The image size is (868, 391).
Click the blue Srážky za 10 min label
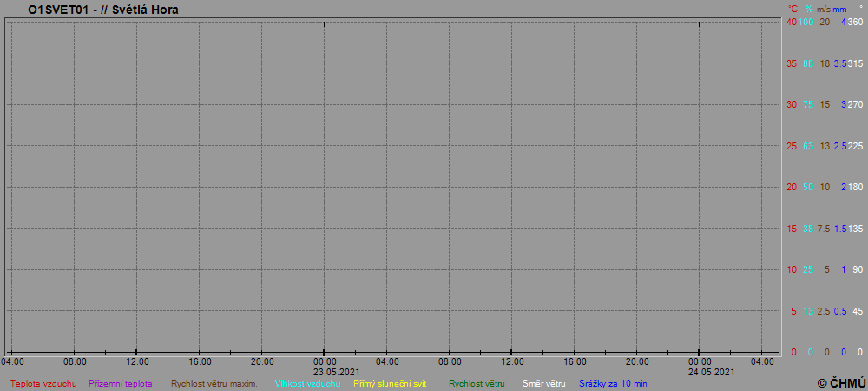613,383
